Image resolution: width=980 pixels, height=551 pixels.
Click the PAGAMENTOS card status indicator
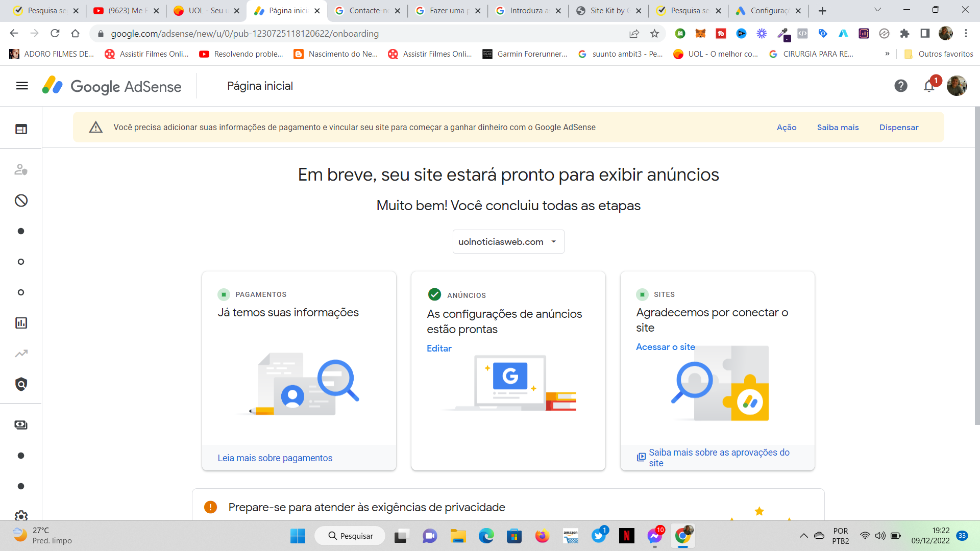[x=224, y=294]
